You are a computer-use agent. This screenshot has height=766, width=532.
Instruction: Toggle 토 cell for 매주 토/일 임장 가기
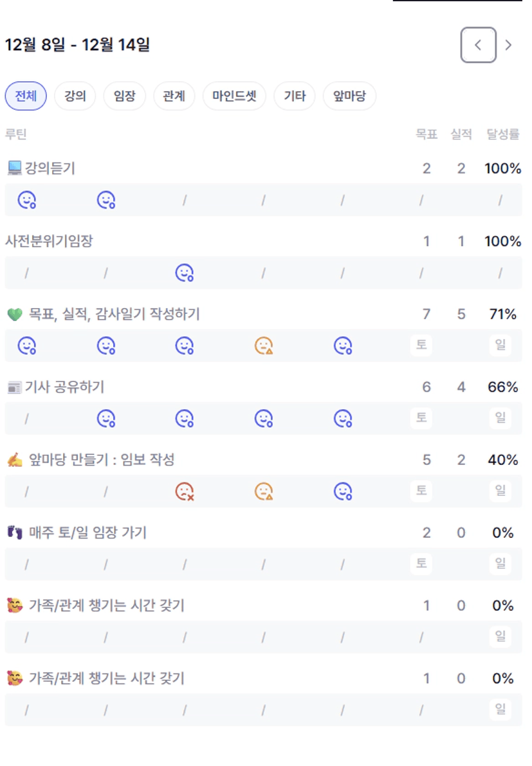421,564
